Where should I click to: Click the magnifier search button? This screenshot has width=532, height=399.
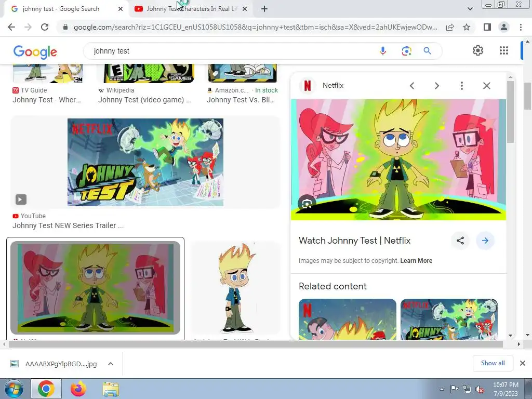(427, 51)
